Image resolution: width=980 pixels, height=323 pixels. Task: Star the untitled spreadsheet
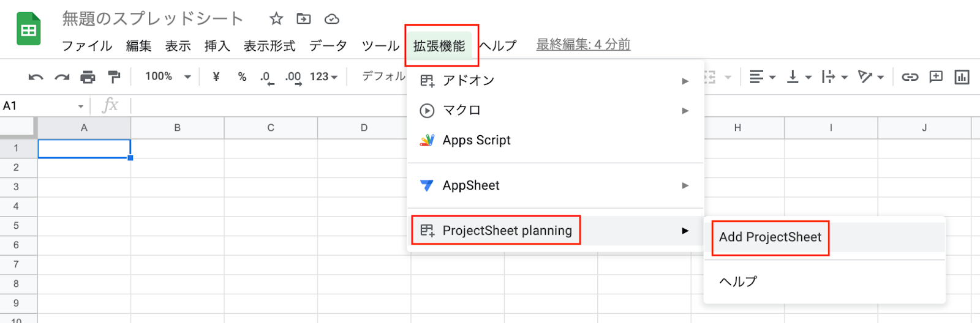276,19
